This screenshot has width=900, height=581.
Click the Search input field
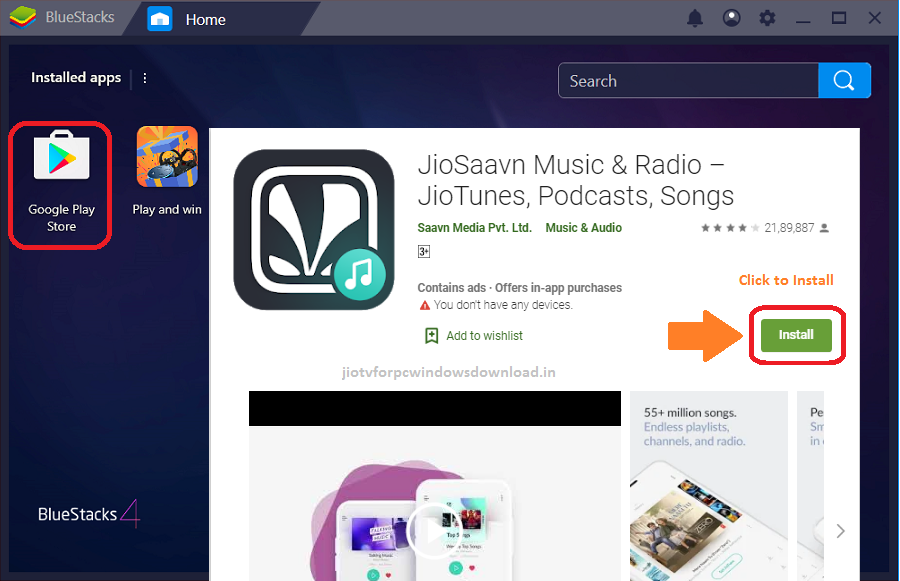[688, 81]
